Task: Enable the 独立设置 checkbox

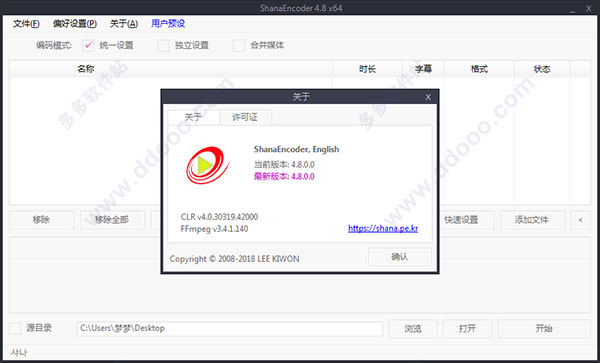Action: pyautogui.click(x=163, y=46)
